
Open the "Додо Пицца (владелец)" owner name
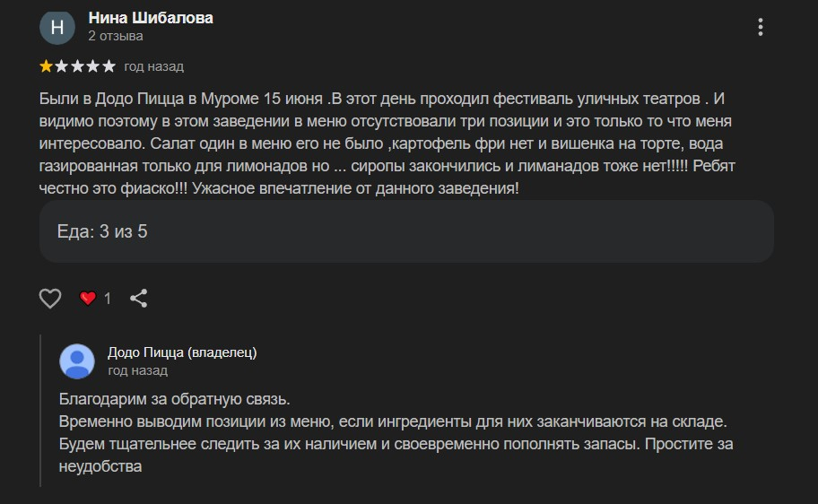click(x=182, y=352)
